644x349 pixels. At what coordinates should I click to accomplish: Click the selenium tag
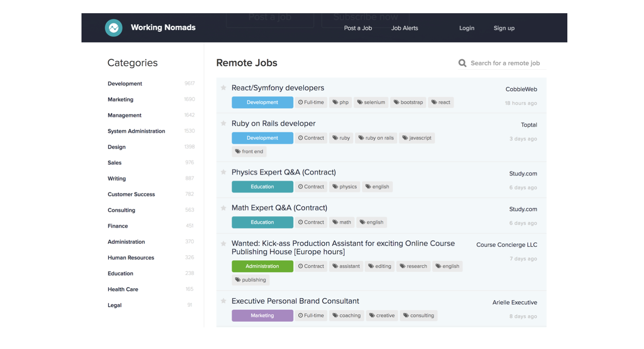pos(371,102)
